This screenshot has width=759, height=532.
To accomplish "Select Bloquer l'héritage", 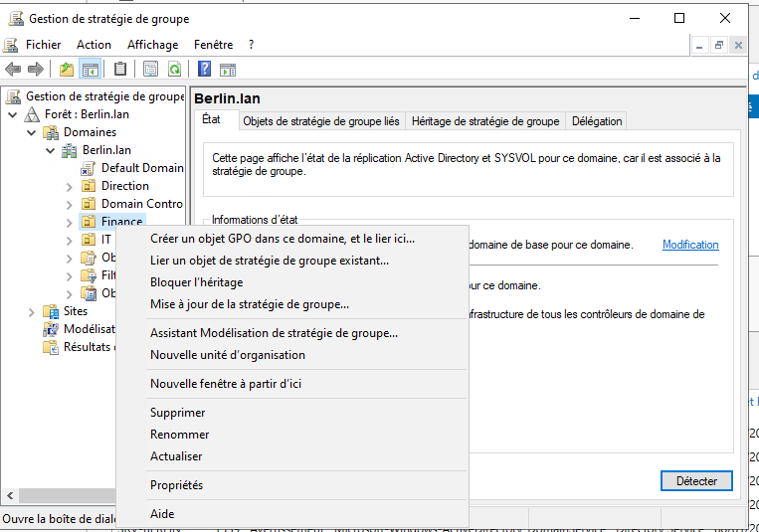I will (291, 282).
